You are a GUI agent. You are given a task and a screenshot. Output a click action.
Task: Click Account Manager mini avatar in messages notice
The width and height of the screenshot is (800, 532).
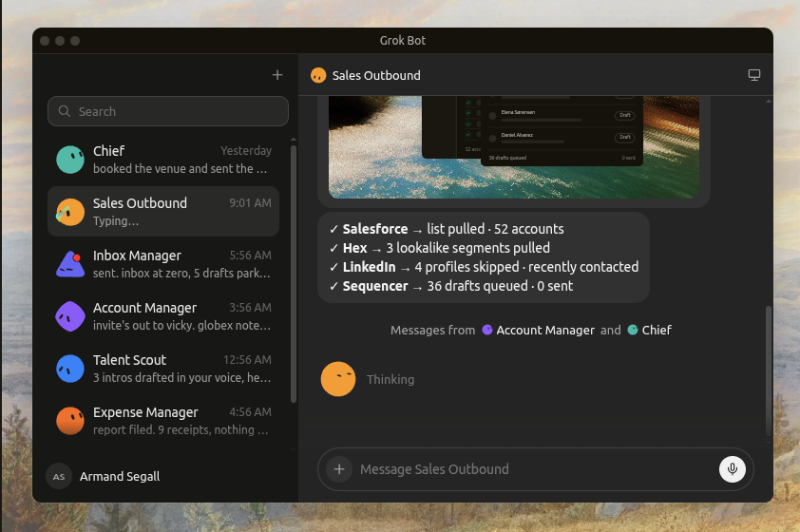pyautogui.click(x=487, y=330)
